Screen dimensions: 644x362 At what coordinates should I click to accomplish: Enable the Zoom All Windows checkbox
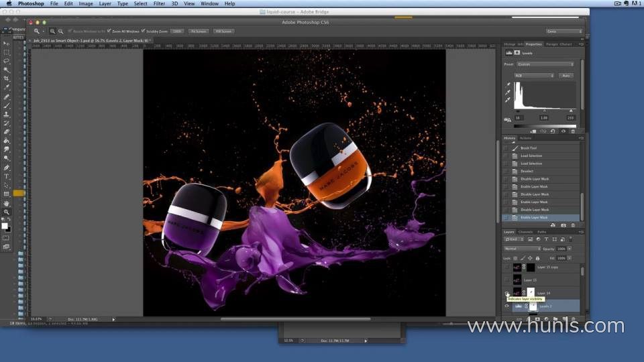tap(109, 31)
